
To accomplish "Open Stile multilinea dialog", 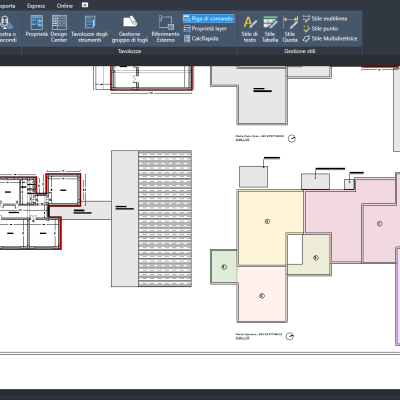I will coord(325,19).
